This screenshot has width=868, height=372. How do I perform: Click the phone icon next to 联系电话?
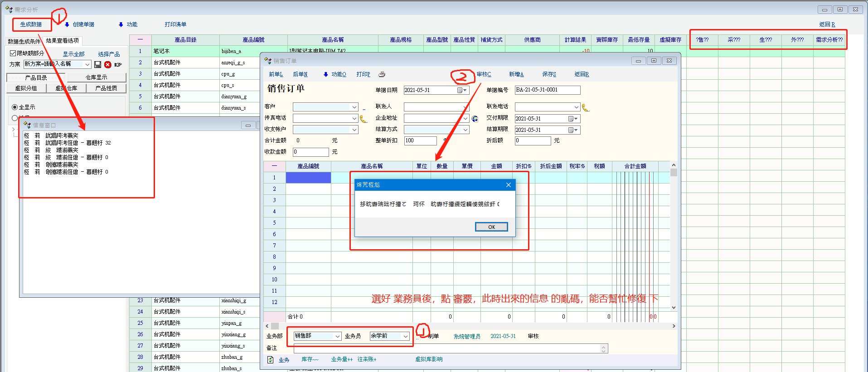click(x=586, y=107)
